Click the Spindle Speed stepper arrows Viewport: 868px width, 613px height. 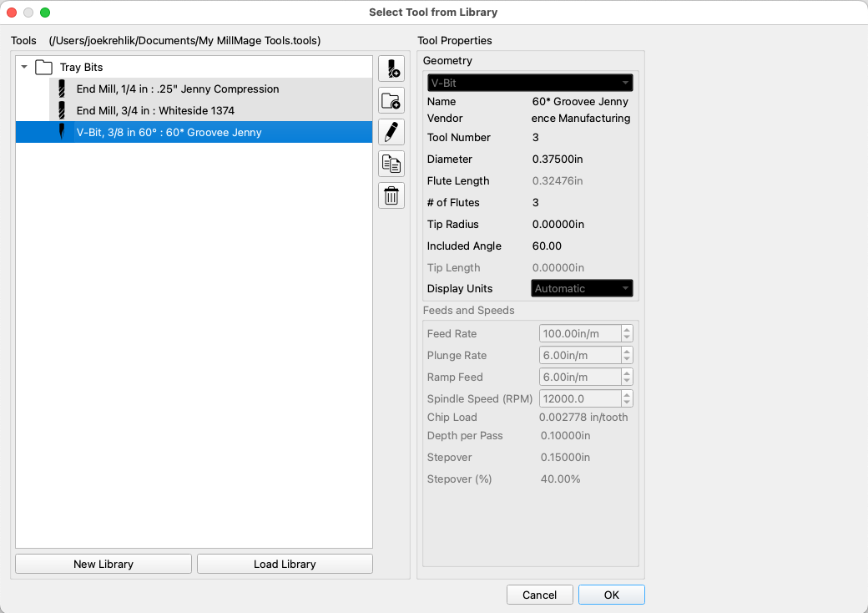tap(627, 398)
